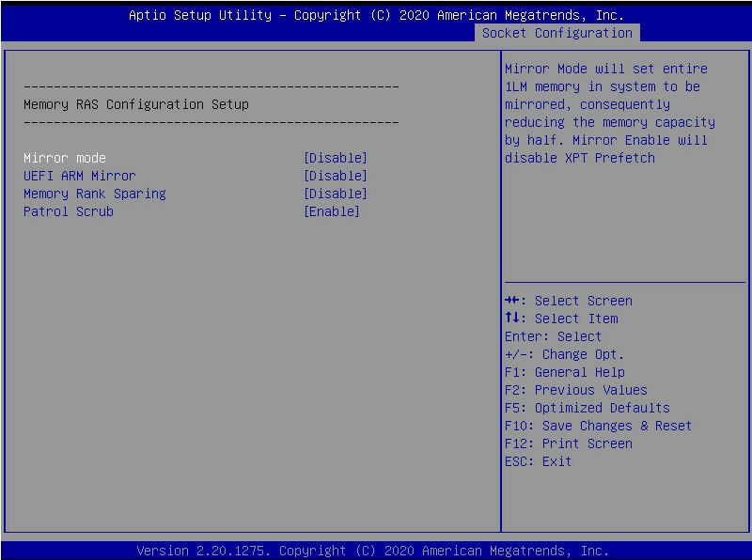752x560 pixels.
Task: Change the UEFI ARM Mirror [Disable] value
Action: [x=336, y=176]
